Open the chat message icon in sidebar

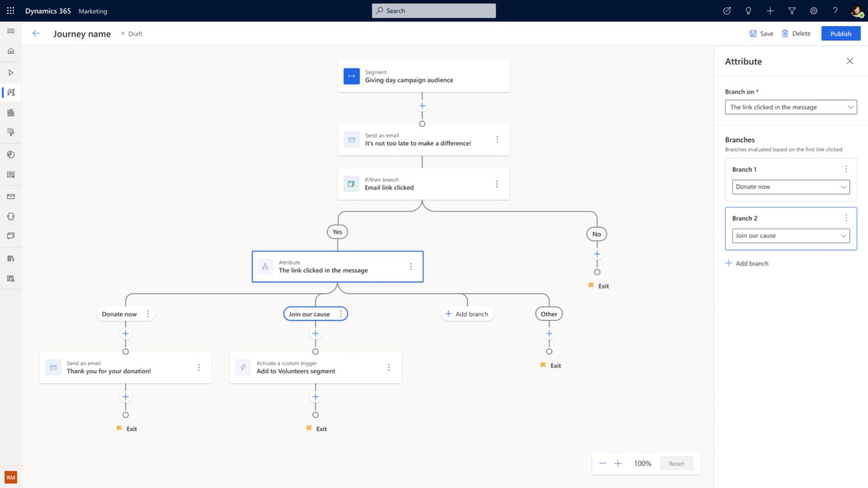11,236
